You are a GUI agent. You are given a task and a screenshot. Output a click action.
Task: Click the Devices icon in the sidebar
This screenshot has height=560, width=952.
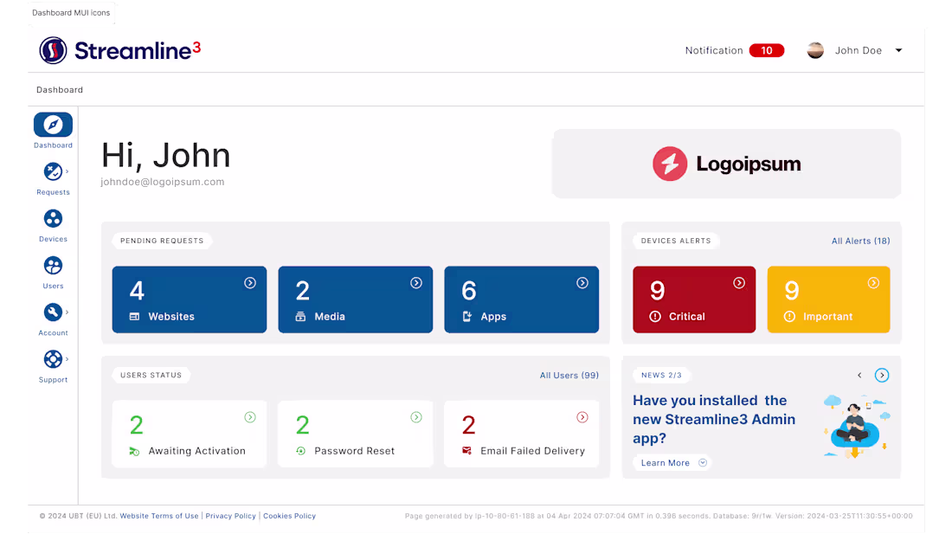[53, 219]
